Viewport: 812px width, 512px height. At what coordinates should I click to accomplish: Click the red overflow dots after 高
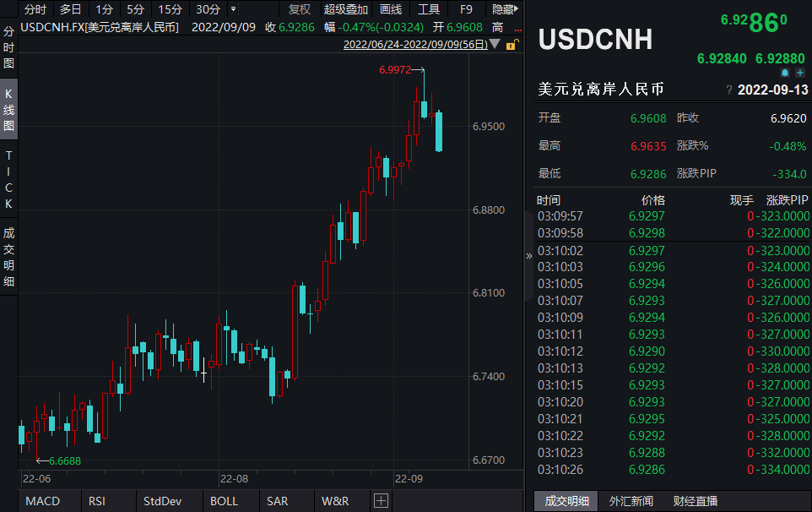(x=517, y=30)
